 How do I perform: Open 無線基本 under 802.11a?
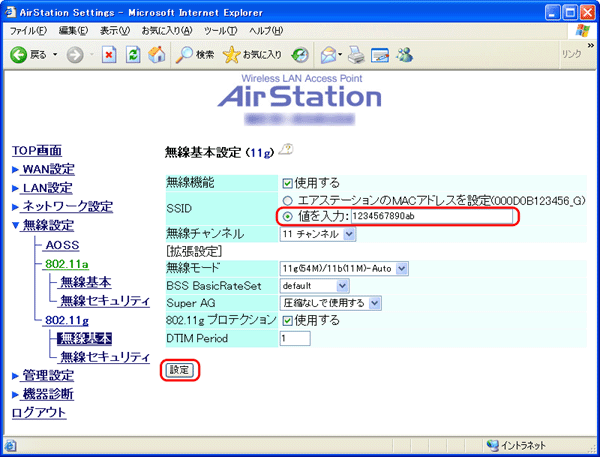pyautogui.click(x=86, y=282)
